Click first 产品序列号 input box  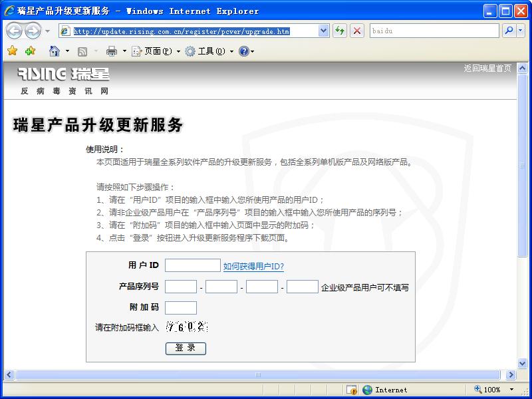(x=181, y=287)
